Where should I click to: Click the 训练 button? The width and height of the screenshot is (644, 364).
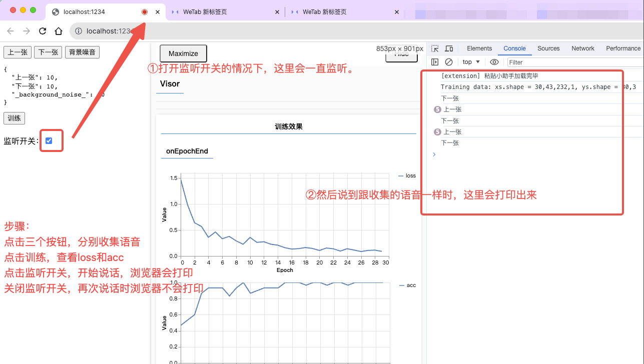tap(14, 118)
